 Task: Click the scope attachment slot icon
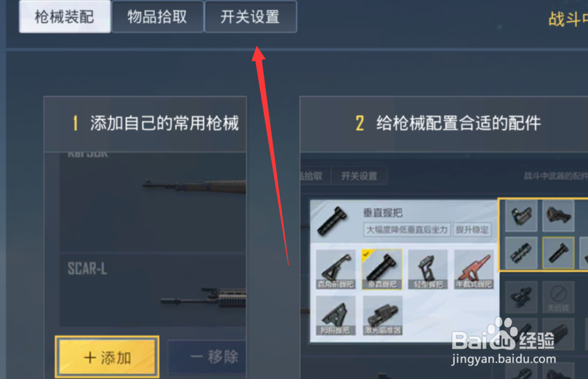click(x=521, y=252)
